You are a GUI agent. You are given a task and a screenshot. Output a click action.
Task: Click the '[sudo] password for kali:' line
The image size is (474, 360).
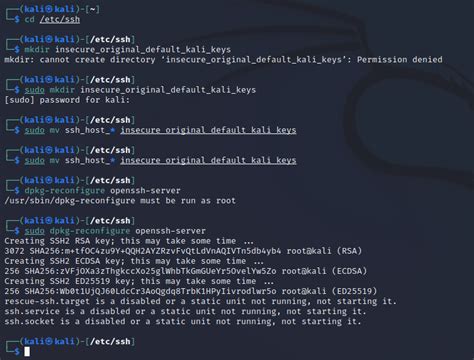coord(67,100)
